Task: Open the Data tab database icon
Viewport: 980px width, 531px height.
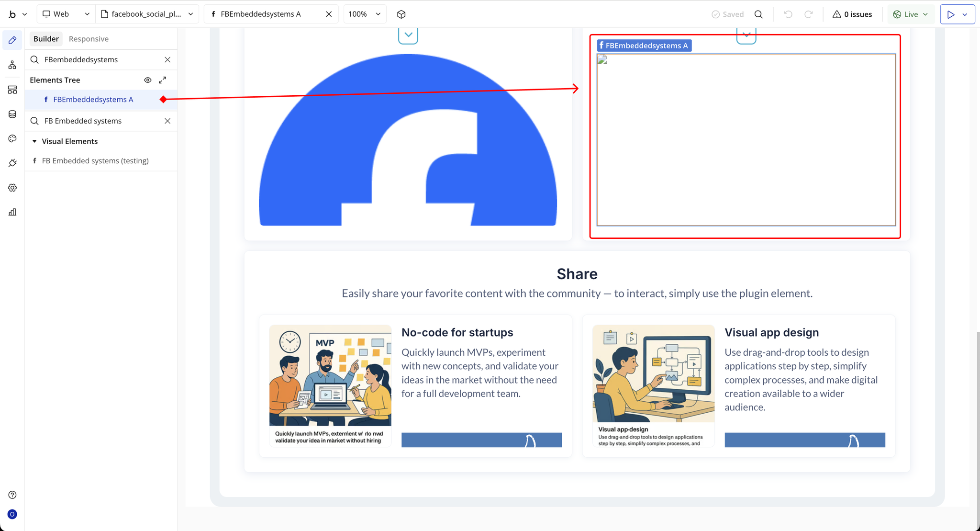Action: click(x=12, y=114)
